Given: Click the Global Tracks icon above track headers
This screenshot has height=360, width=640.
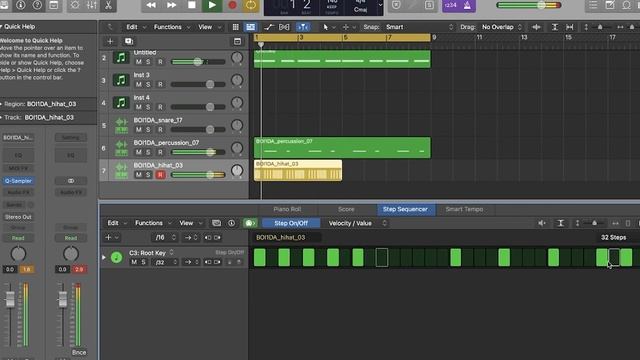Looking at the screenshot, I should point(237,41).
